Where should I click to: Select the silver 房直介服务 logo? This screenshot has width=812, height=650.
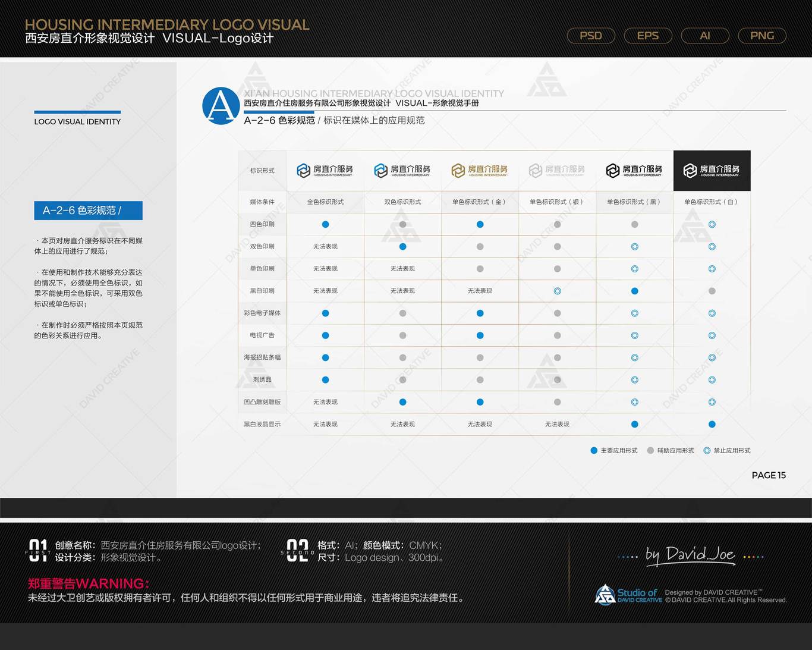[557, 171]
